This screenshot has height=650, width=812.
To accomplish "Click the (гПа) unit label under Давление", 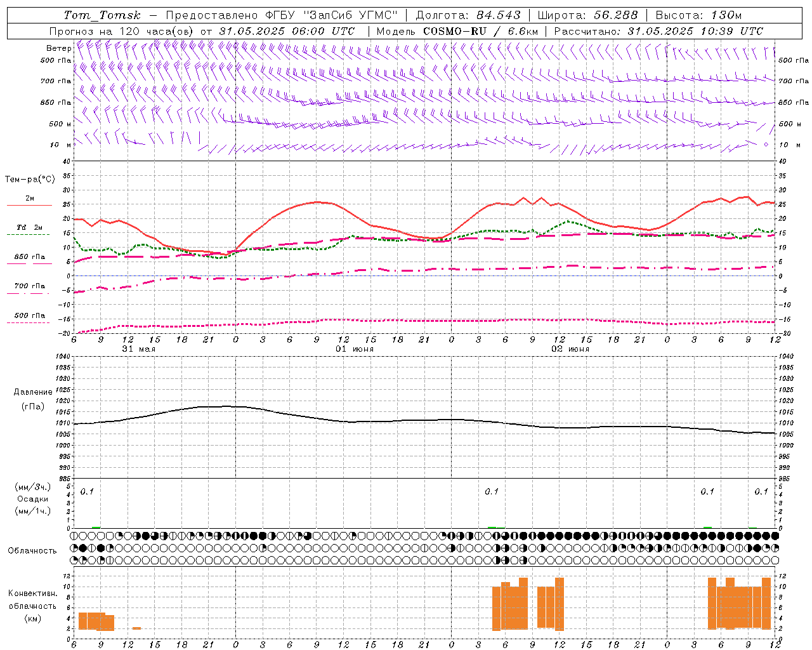I will point(33,406).
